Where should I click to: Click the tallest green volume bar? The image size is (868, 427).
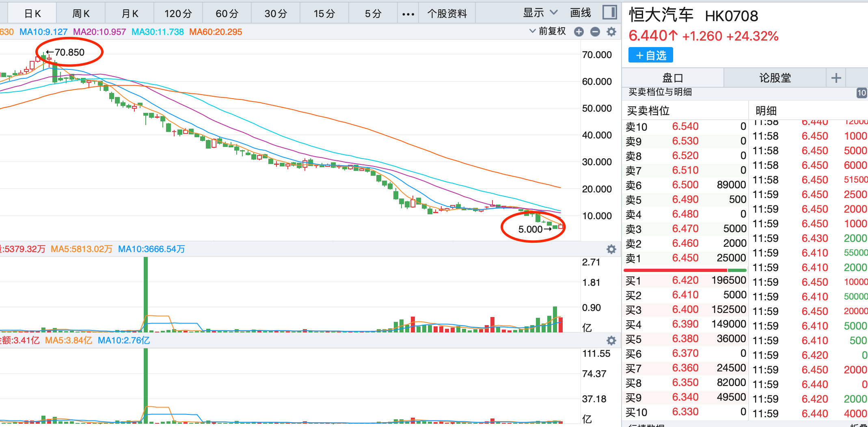[146, 295]
